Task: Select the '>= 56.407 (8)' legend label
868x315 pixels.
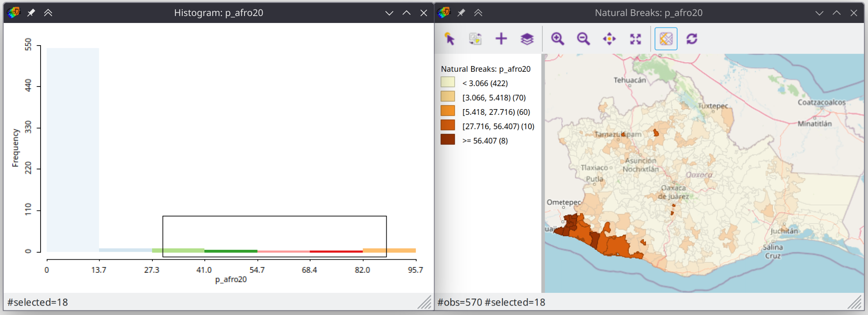Action: [485, 141]
